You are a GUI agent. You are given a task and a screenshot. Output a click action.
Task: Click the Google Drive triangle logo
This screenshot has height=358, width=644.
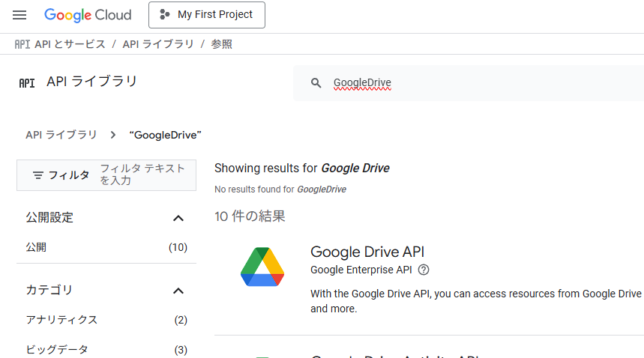262,267
